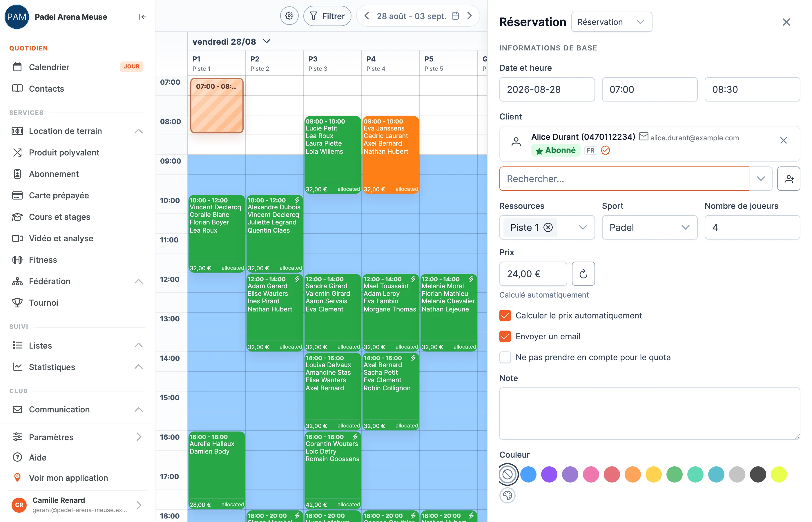Screen dimensions: 812x522
Task: Check Ne pas prendre en compte pour le quota
Action: 505,357
